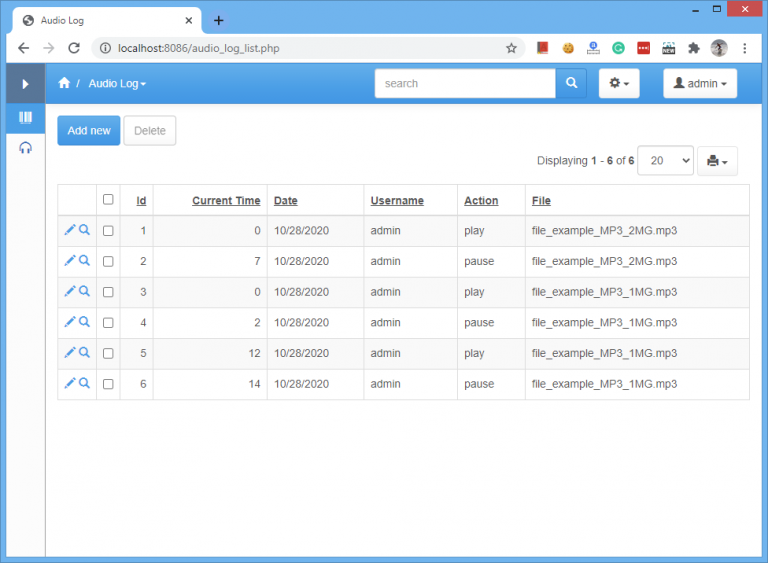Open the Audio Log breadcrumb dropdown
Image resolution: width=768 pixels, height=563 pixels.
pos(117,84)
